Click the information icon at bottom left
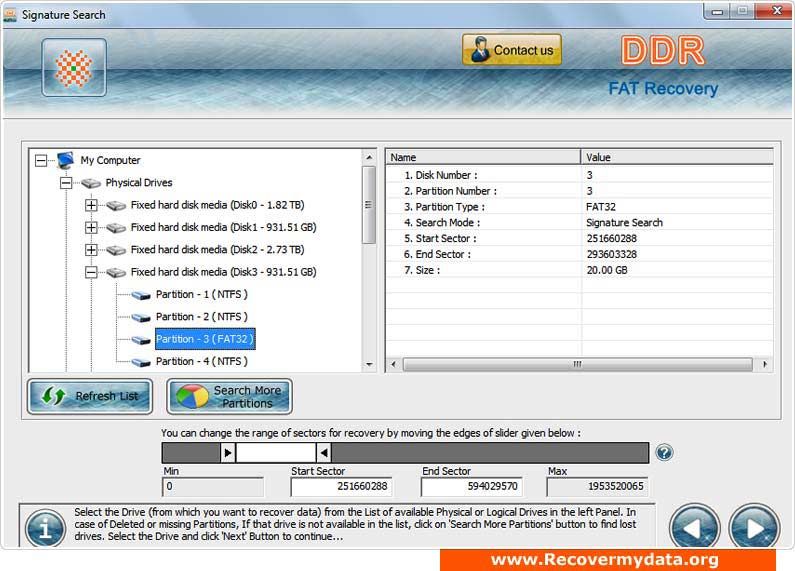 (x=45, y=529)
